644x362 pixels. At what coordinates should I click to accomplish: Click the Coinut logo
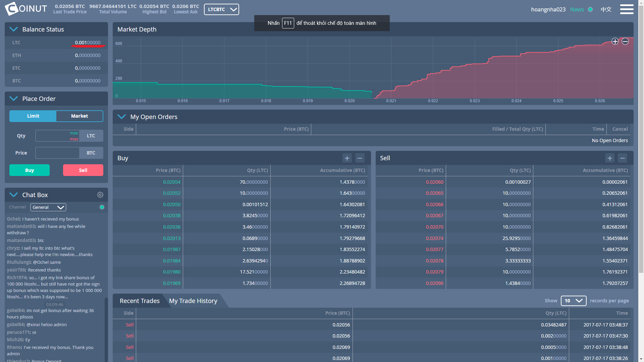(x=26, y=9)
